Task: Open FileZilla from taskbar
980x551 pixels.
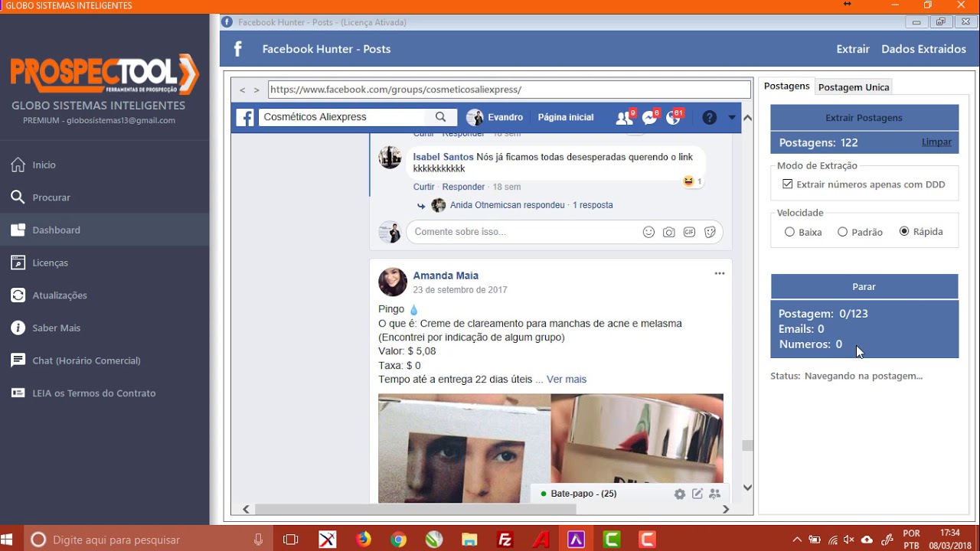Action: tap(505, 540)
